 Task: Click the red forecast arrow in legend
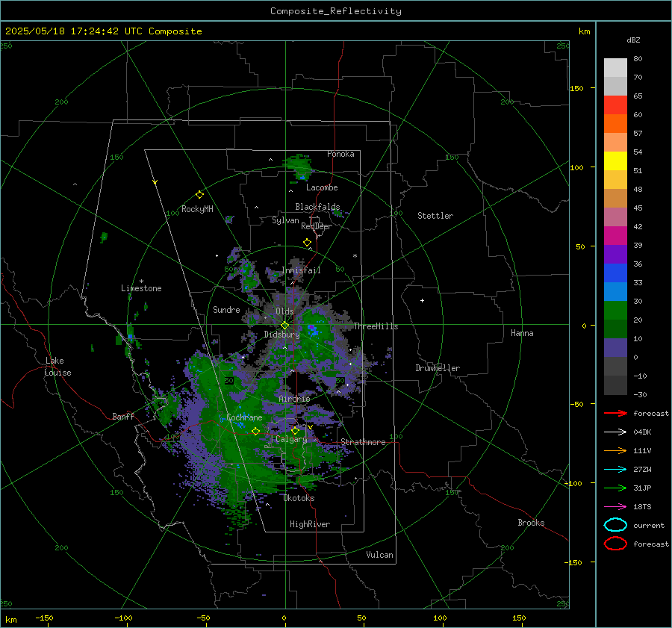point(615,413)
